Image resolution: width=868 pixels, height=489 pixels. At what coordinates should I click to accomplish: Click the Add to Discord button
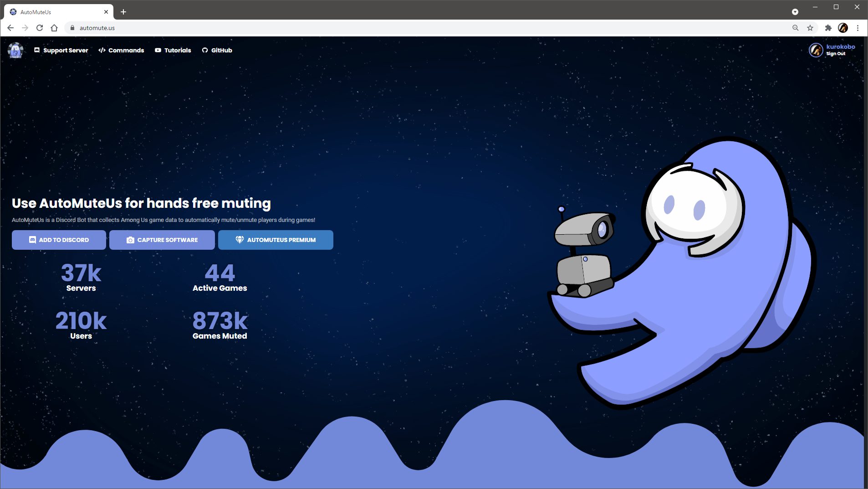pyautogui.click(x=59, y=240)
